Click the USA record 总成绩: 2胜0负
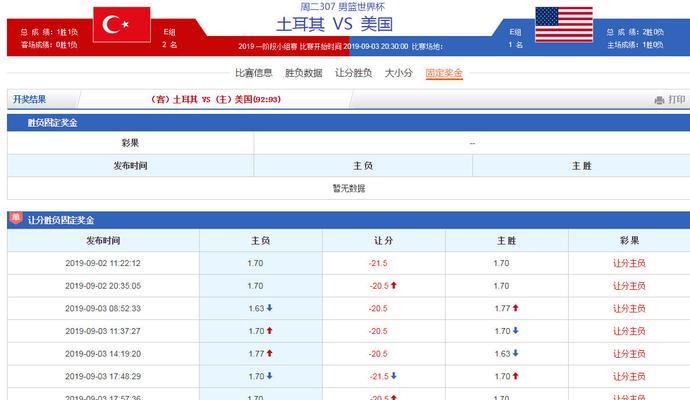The image size is (690, 400). pos(635,32)
